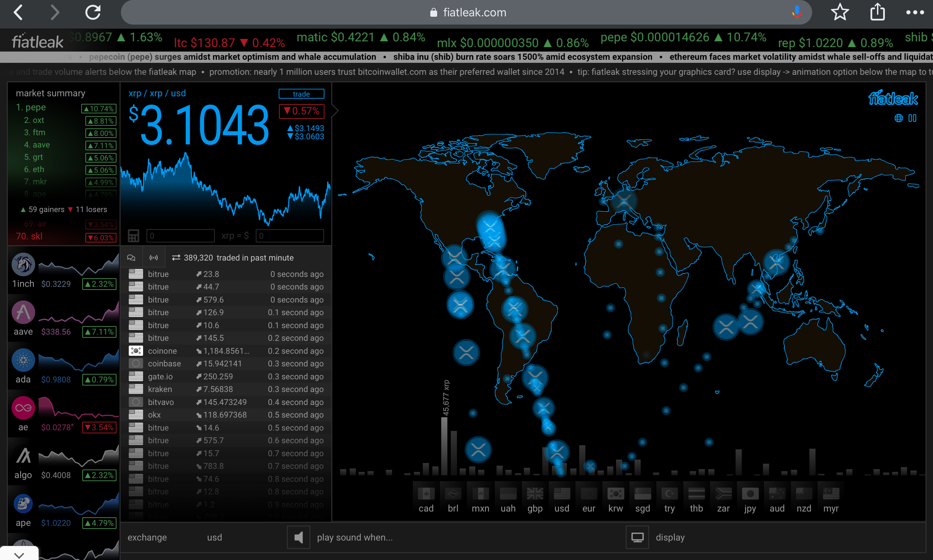Open the three-dot browser menu
The image size is (933, 560).
(x=915, y=12)
